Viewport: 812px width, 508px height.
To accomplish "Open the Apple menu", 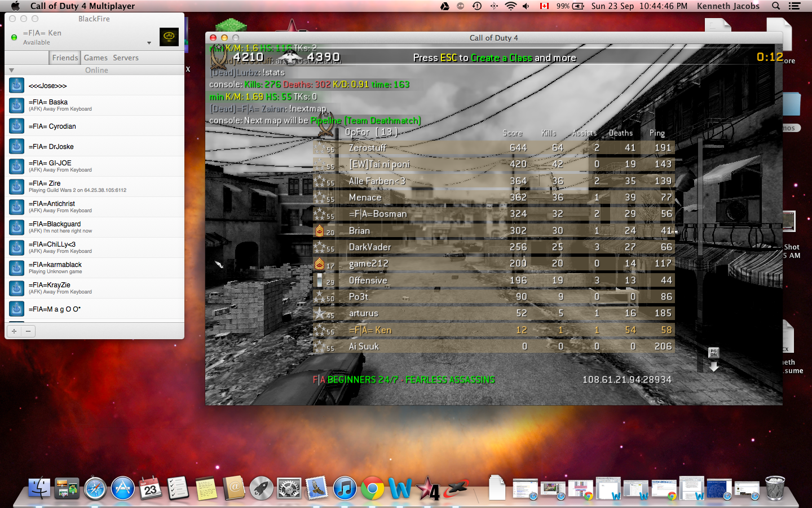I will tap(15, 6).
